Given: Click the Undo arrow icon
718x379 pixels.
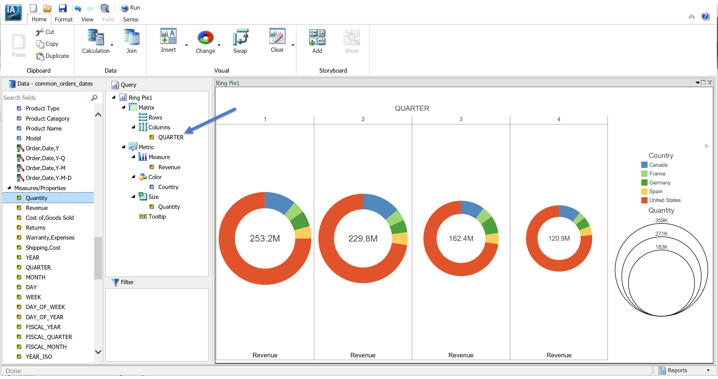Looking at the screenshot, I should (x=77, y=8).
